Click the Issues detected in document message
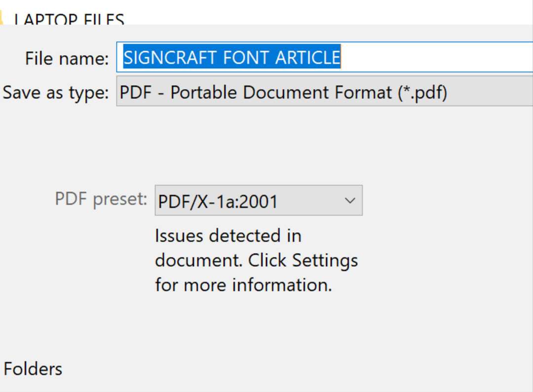 pos(228,236)
